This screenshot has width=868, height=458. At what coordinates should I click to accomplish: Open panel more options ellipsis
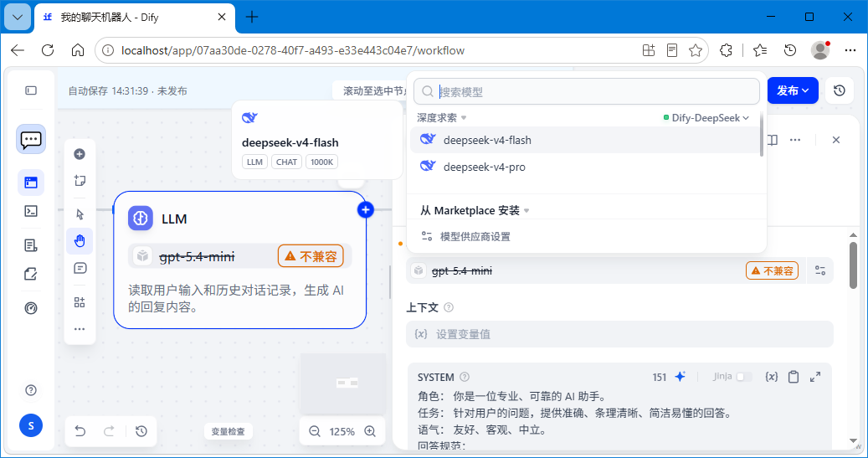795,140
